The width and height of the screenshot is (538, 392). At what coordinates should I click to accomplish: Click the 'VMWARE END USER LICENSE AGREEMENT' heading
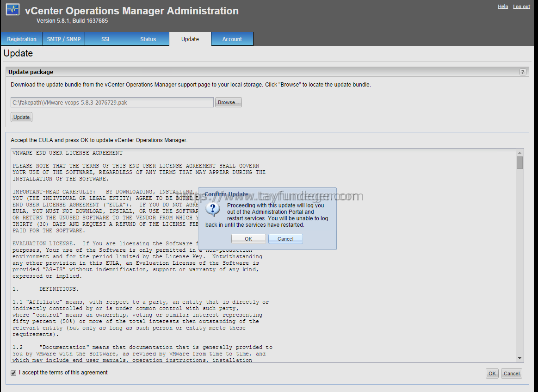tap(68, 153)
